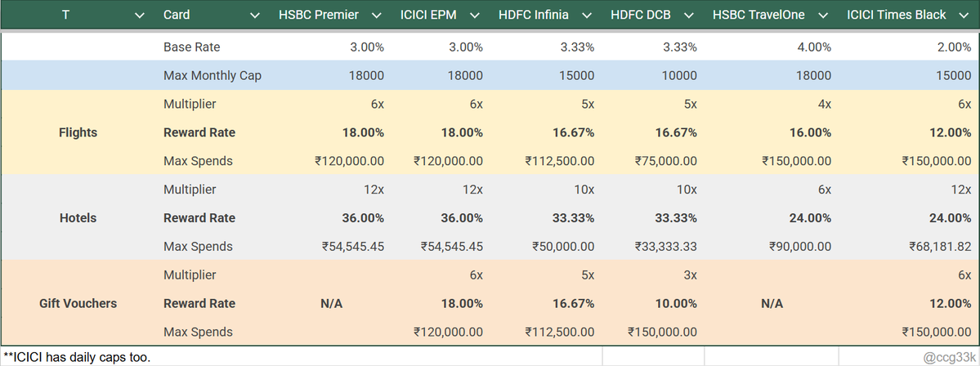Select HSBC TravelOne hotels max spends ₹90,000.00

(801, 246)
